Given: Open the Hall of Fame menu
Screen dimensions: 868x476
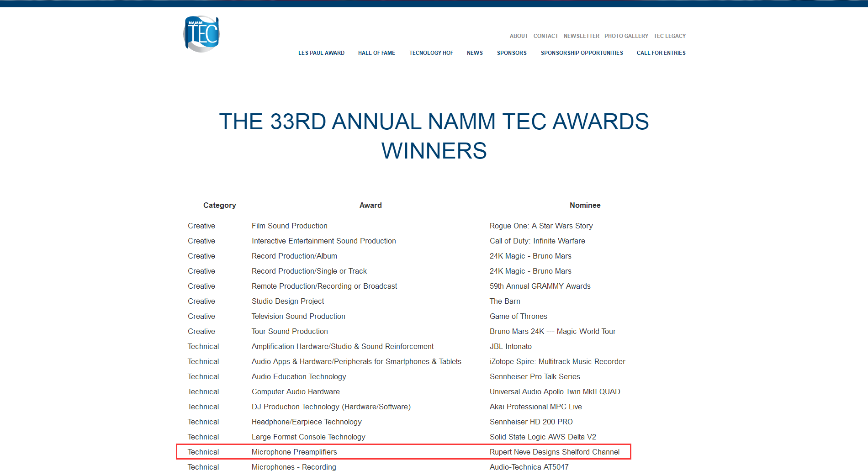Looking at the screenshot, I should tap(376, 53).
